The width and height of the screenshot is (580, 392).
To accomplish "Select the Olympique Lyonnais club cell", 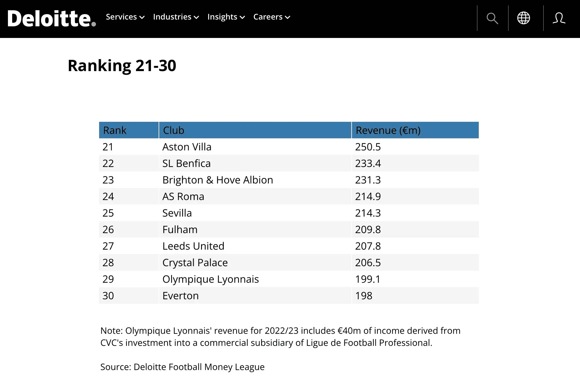I will pyautogui.click(x=210, y=279).
